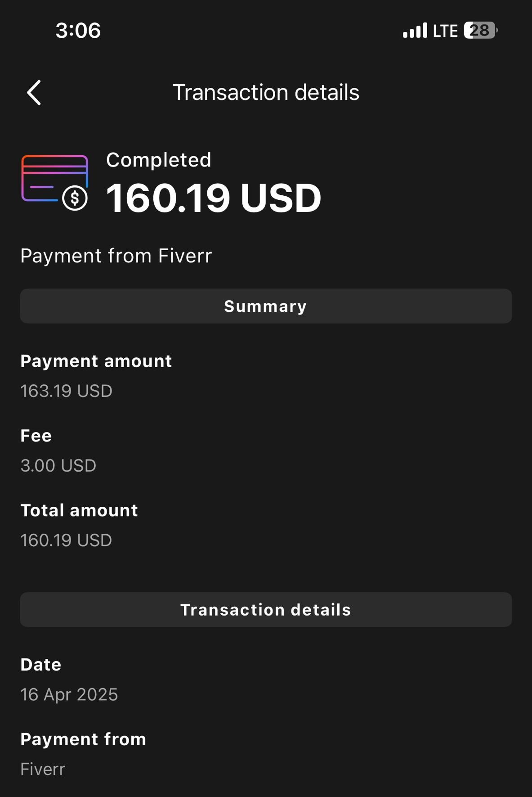Tap the Transaction details page title
Screen dimensions: 532x797
[x=266, y=93]
